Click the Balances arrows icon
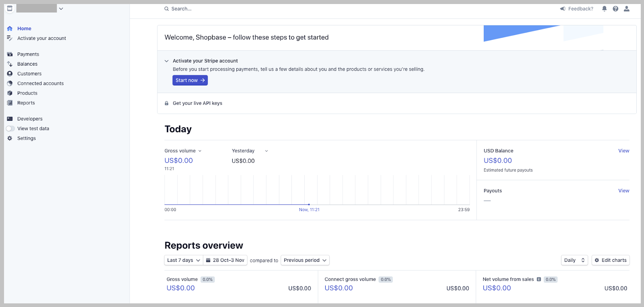 pos(10,64)
